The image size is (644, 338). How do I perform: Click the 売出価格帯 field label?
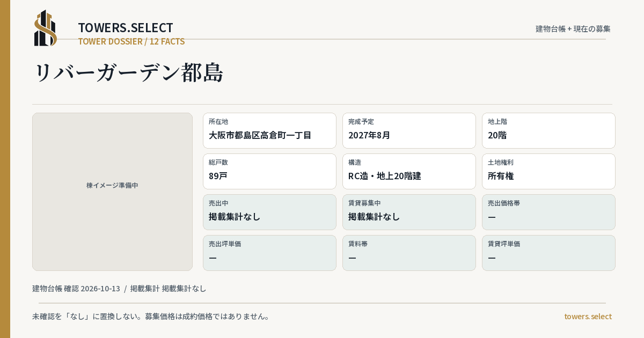(x=504, y=203)
